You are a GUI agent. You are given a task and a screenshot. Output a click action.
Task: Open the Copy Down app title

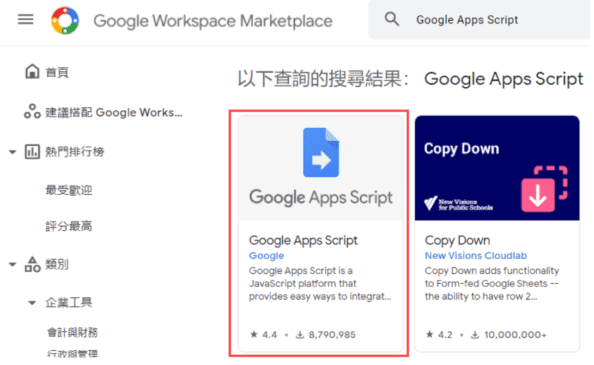tap(457, 240)
